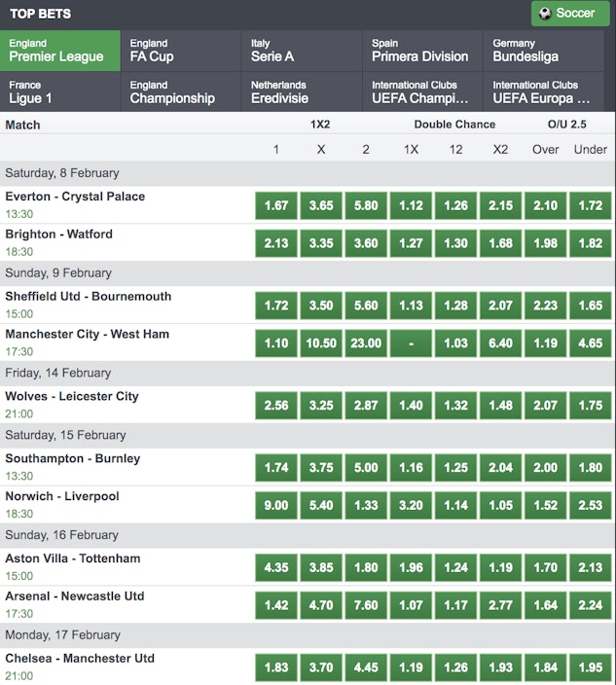Open the France Ligue 1 tab
Image resolution: width=616 pixels, height=685 pixels.
tap(60, 91)
